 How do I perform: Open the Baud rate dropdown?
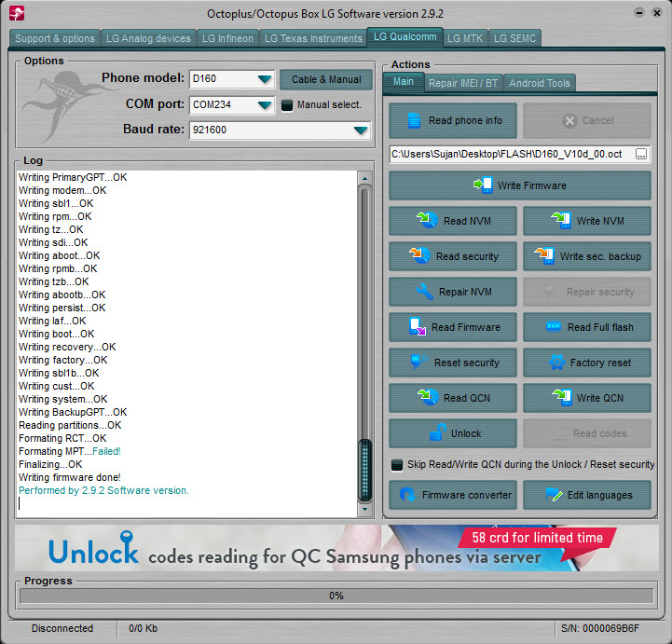(361, 130)
